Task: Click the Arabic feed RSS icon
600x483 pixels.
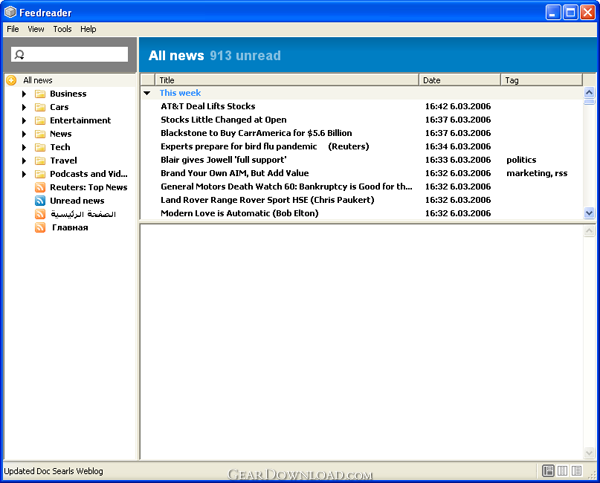Action: coord(40,214)
